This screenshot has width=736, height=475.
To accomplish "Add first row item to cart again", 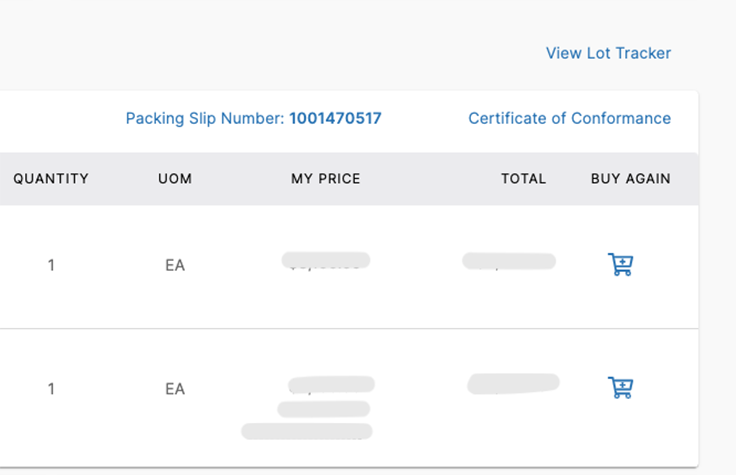I will pyautogui.click(x=620, y=265).
